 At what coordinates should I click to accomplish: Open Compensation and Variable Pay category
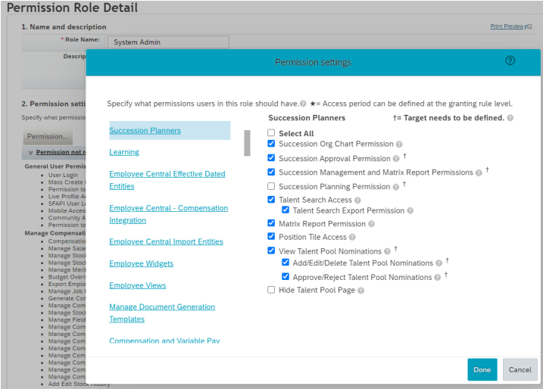(164, 341)
